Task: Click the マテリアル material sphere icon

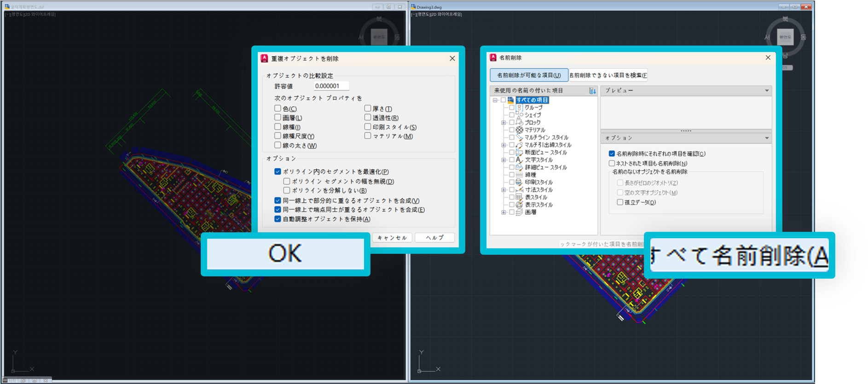Action: coord(519,130)
